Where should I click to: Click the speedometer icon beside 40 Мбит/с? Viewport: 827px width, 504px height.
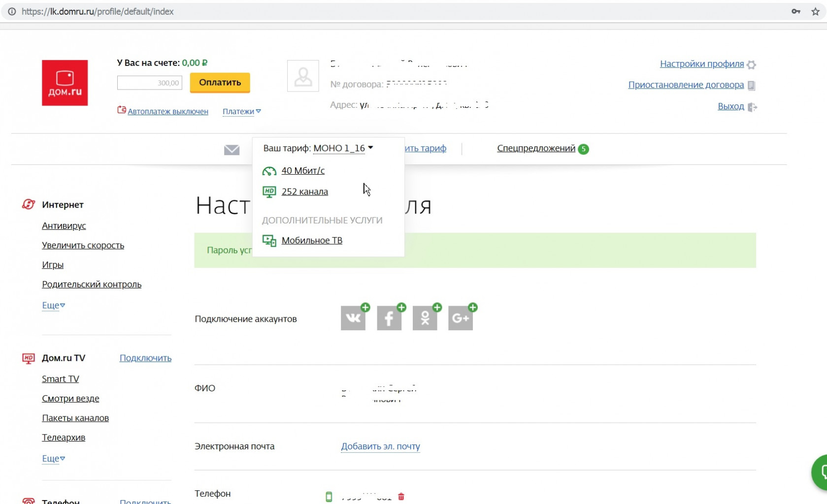coord(269,171)
